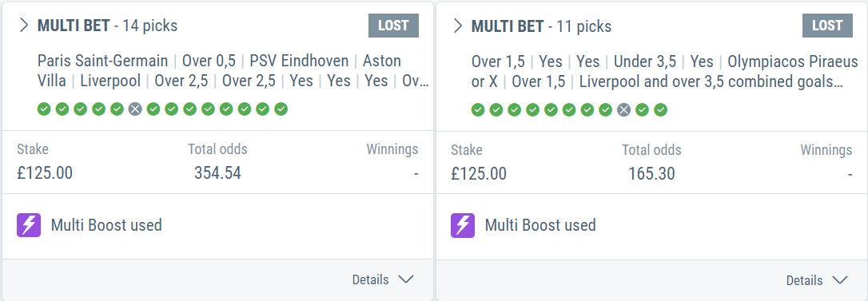Click the purple Multi Boost lightning icon on 14 picks bet
The height and width of the screenshot is (301, 868).
click(29, 226)
